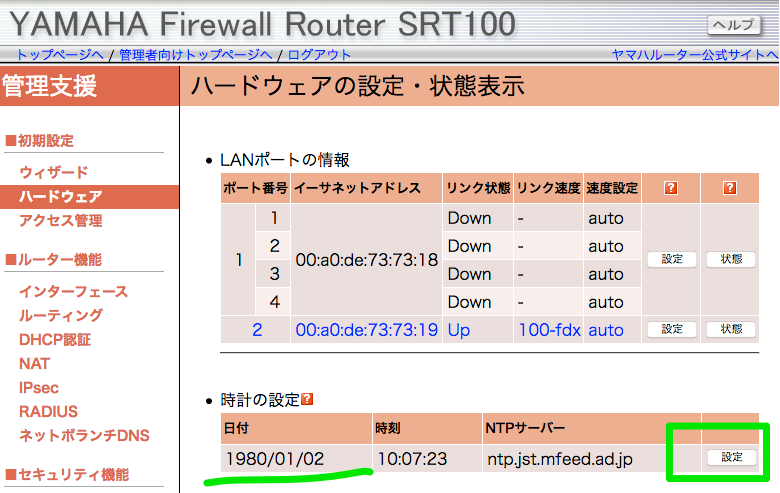Open NAT sidebar item

pos(34,364)
